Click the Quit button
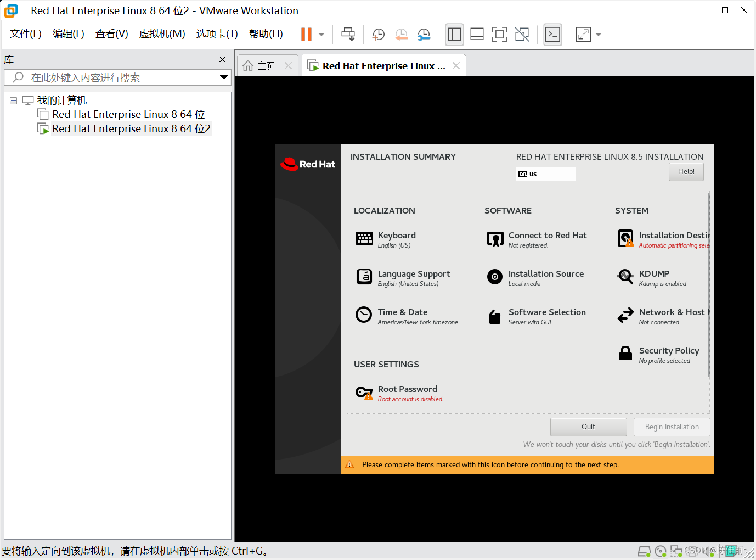The width and height of the screenshot is (756, 560). 588,427
